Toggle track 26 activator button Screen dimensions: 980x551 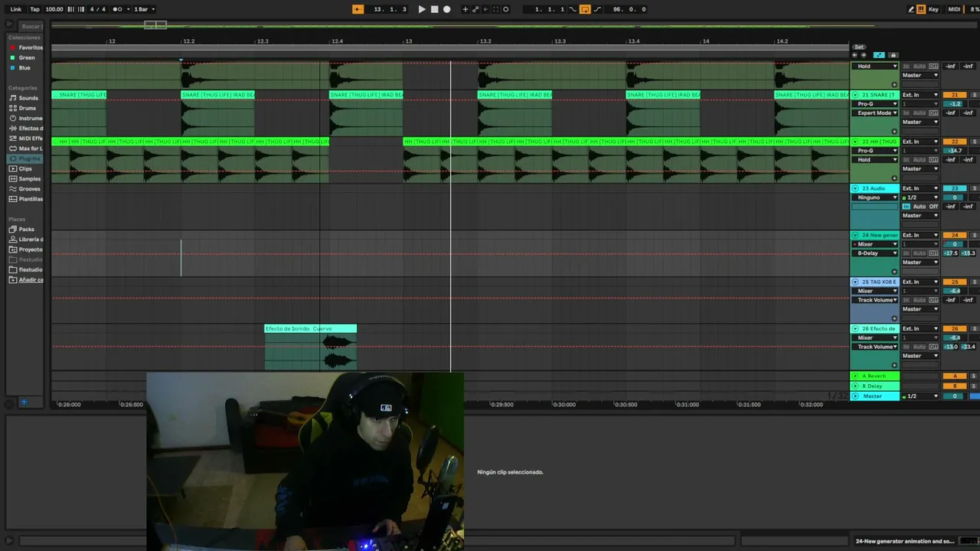(x=955, y=328)
